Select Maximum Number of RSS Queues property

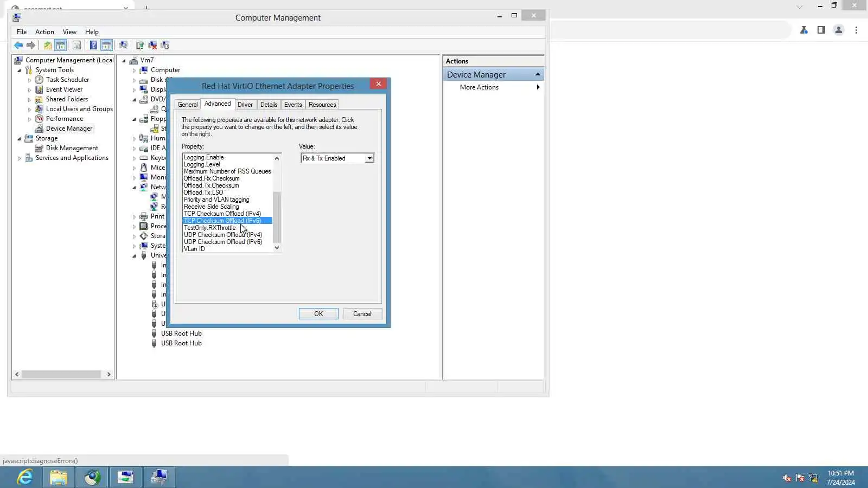pos(227,171)
